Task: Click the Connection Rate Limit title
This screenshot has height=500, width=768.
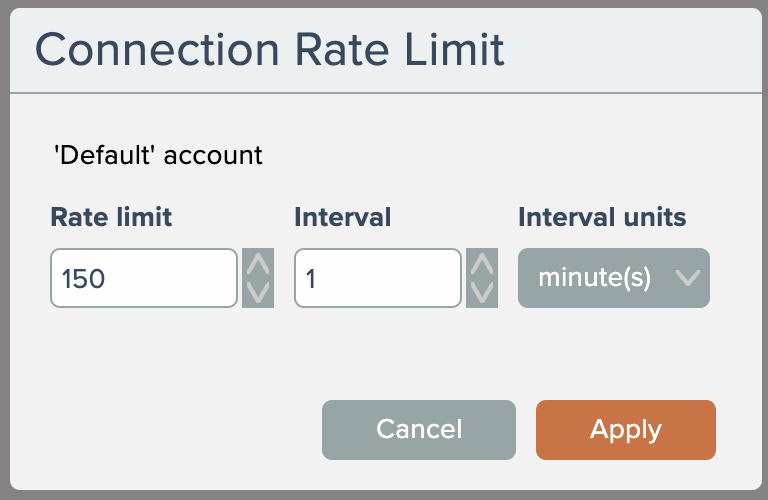Action: pyautogui.click(x=269, y=50)
